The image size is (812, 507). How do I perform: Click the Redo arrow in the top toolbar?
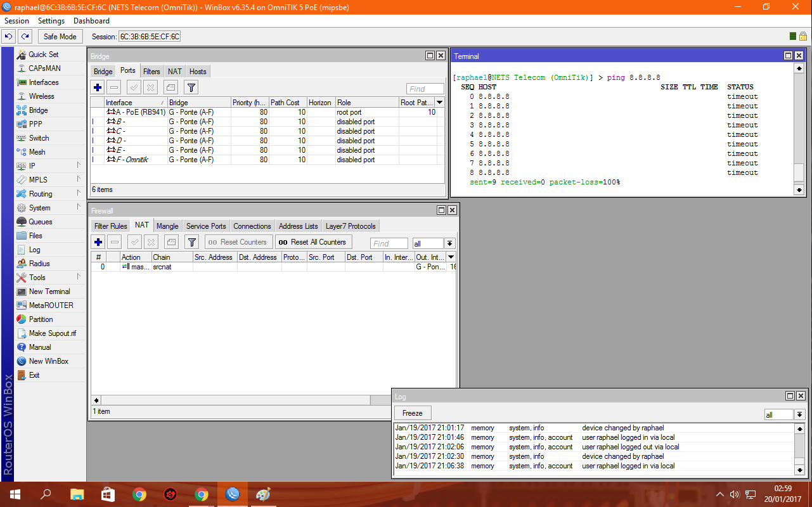[x=25, y=37]
